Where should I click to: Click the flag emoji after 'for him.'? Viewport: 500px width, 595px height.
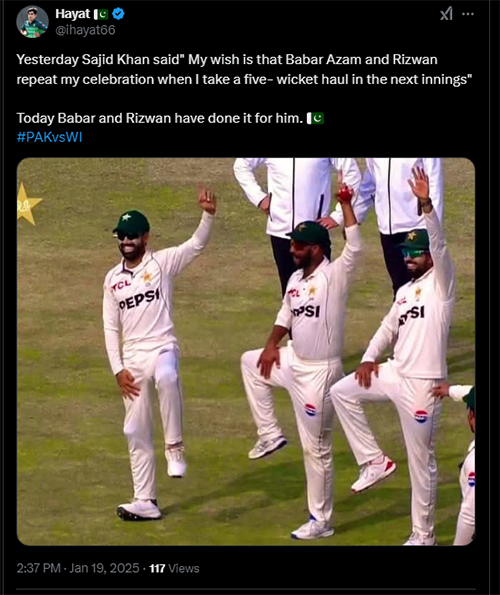pyautogui.click(x=315, y=118)
